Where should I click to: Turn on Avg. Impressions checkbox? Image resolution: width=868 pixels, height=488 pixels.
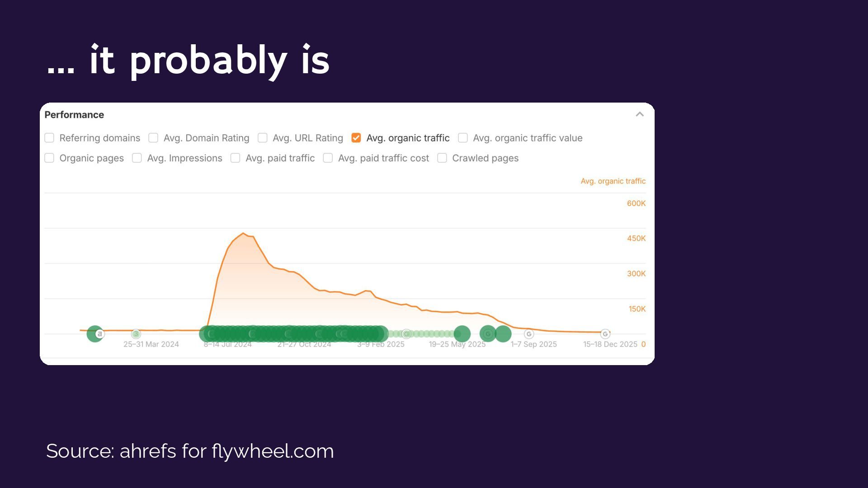coord(137,158)
